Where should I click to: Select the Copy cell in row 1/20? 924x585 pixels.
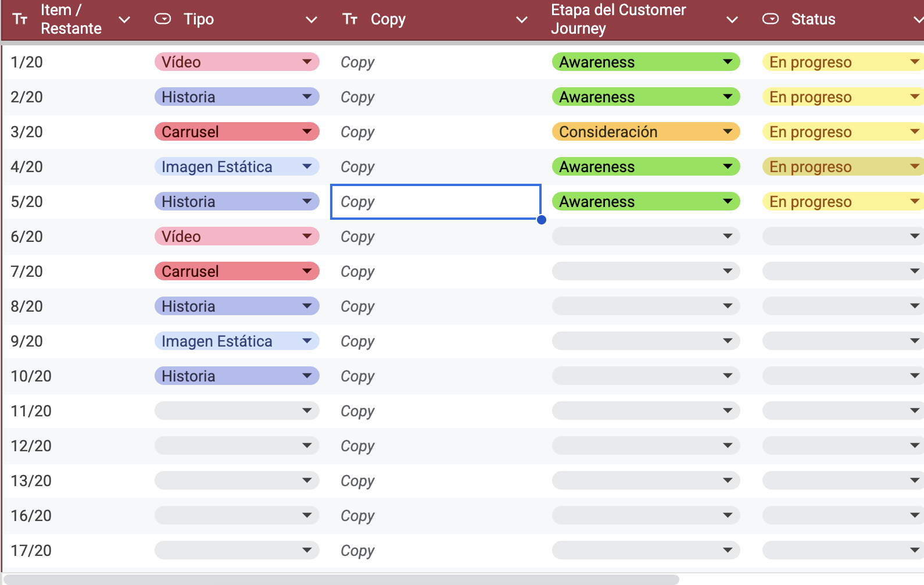click(436, 62)
